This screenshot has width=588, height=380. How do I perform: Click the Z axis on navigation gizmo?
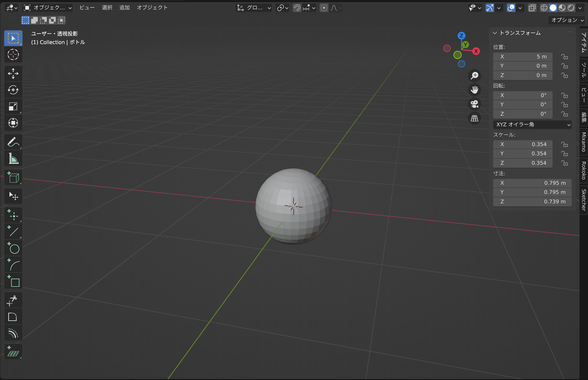[461, 36]
